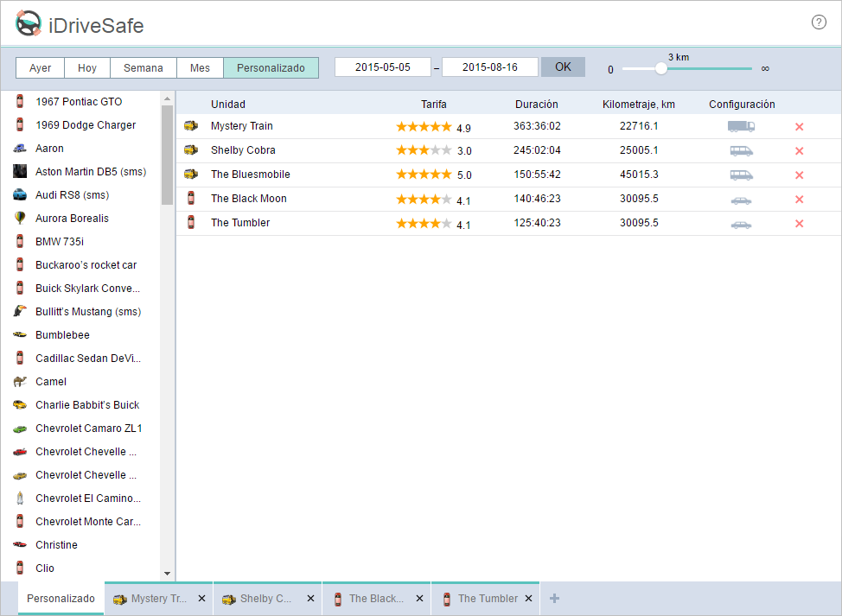
Task: Click the 3 km slider handle
Action: point(661,68)
